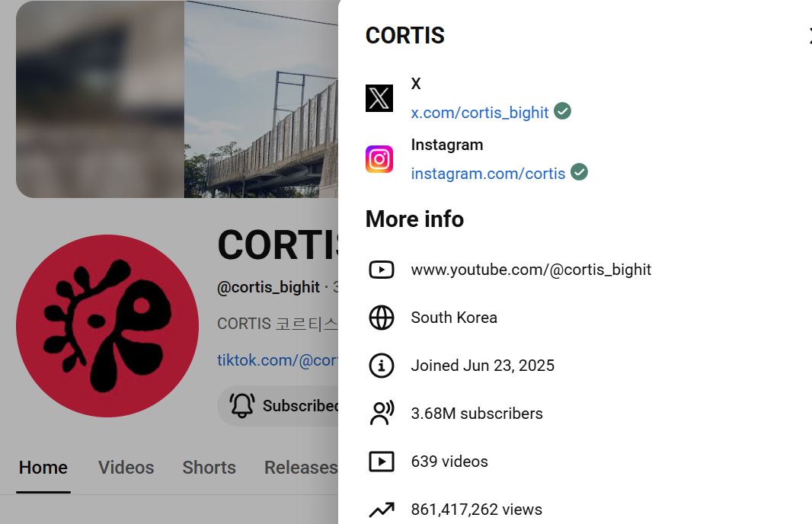
Task: Click the www.youtube.com/@cortis_bighit text
Action: 531,270
